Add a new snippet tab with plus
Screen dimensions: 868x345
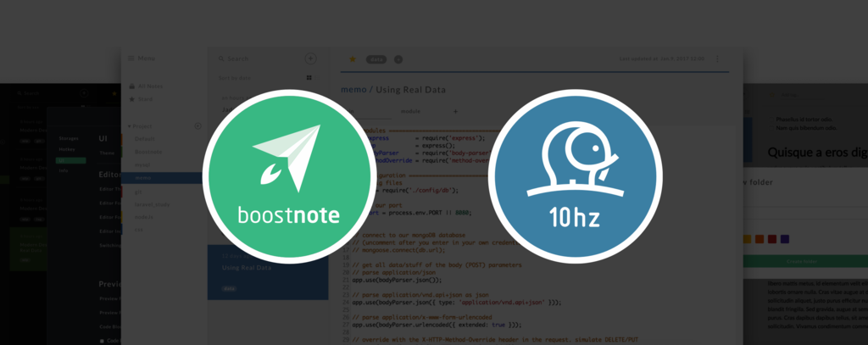455,111
